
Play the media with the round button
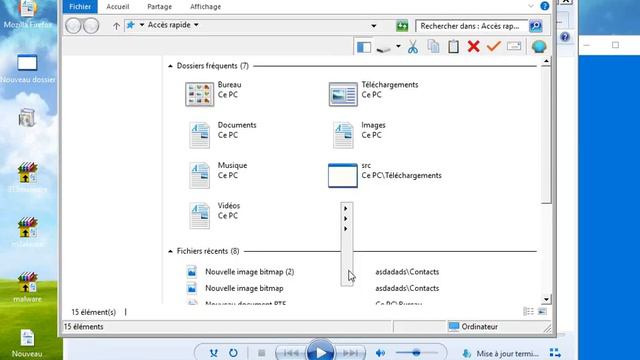pyautogui.click(x=320, y=351)
